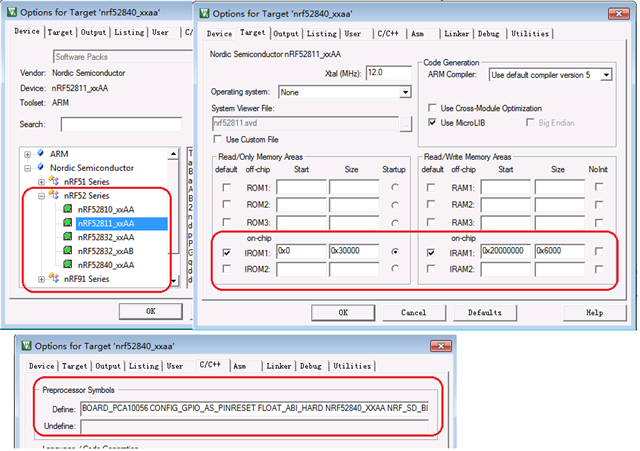Click the Nordic Semiconductor vendor diamond icon
Image resolution: width=640 pixels, height=451 pixels.
click(40, 167)
